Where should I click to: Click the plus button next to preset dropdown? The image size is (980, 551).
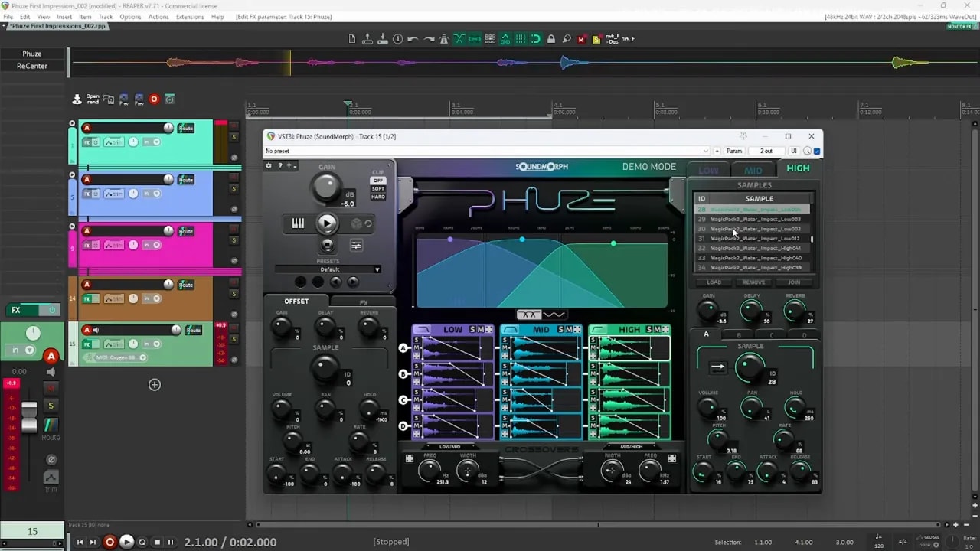click(x=717, y=151)
